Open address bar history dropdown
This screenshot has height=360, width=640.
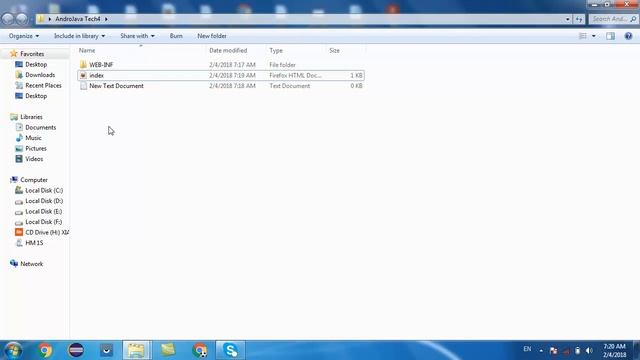click(567, 19)
